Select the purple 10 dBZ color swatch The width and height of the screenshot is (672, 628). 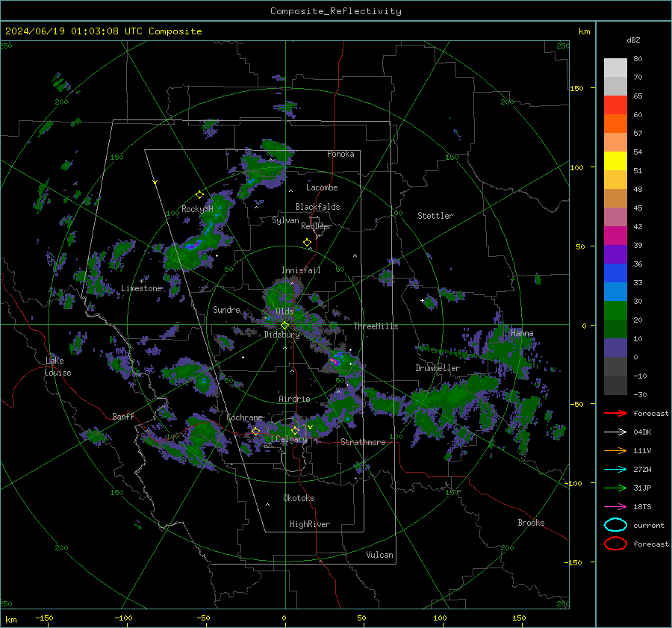coord(615,347)
